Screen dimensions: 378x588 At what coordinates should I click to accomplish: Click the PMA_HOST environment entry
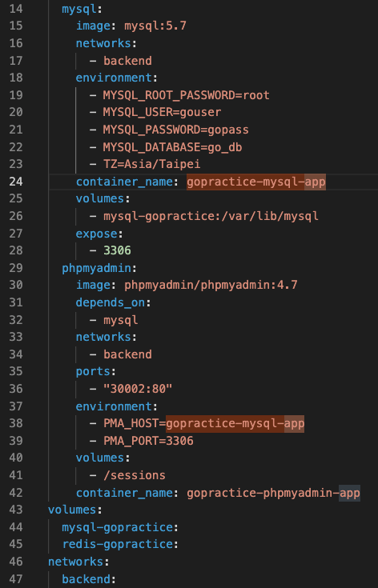pos(204,423)
